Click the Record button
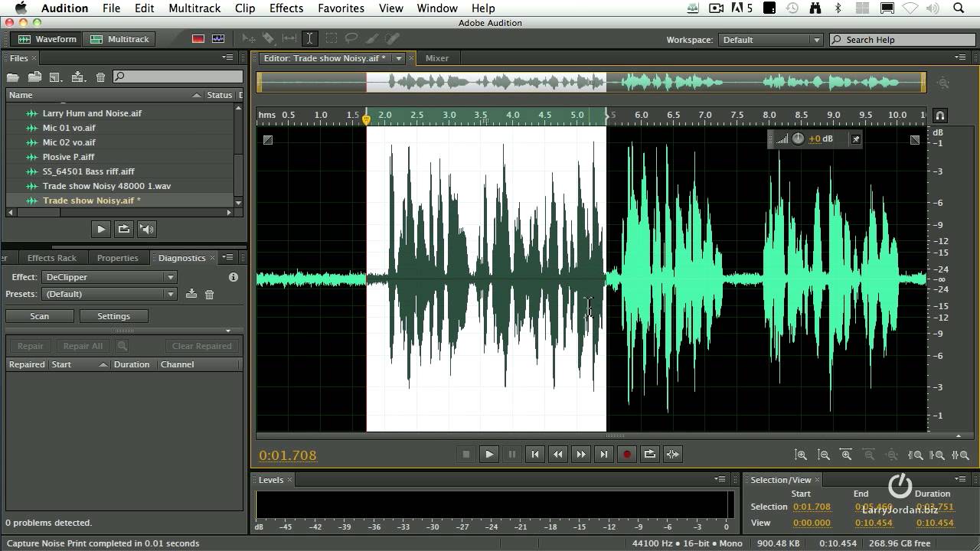 point(627,454)
